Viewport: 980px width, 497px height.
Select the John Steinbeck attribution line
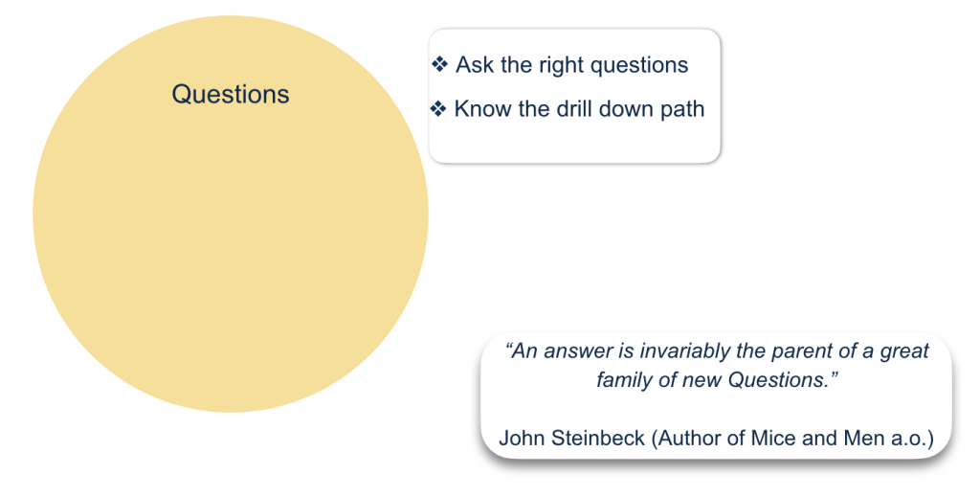(x=716, y=439)
